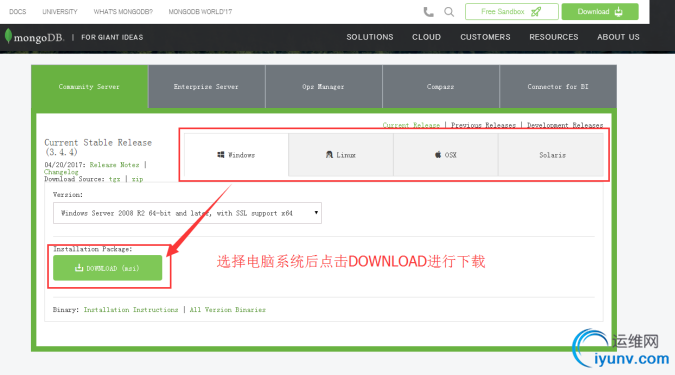Open the CUSTOMERS menu
This screenshot has height=375, width=675.
pos(485,37)
